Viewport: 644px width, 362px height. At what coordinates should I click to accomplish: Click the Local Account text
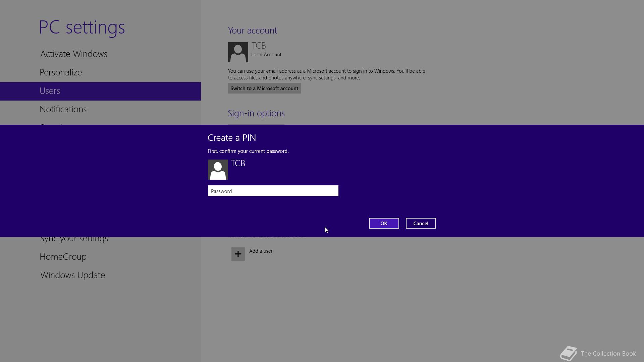(x=266, y=55)
